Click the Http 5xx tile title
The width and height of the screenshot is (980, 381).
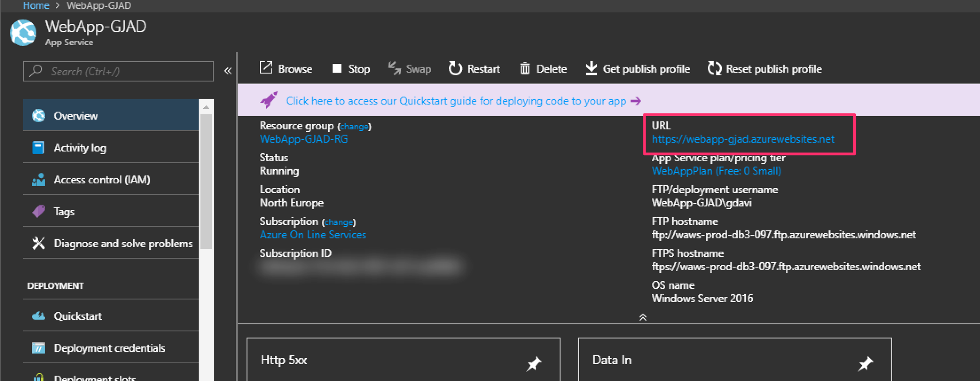tap(284, 360)
